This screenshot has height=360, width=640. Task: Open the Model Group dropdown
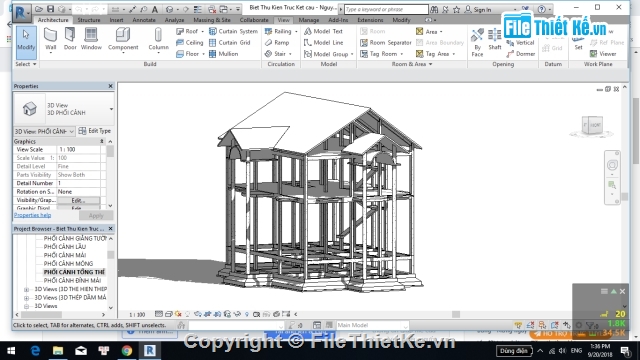pyautogui.click(x=352, y=54)
